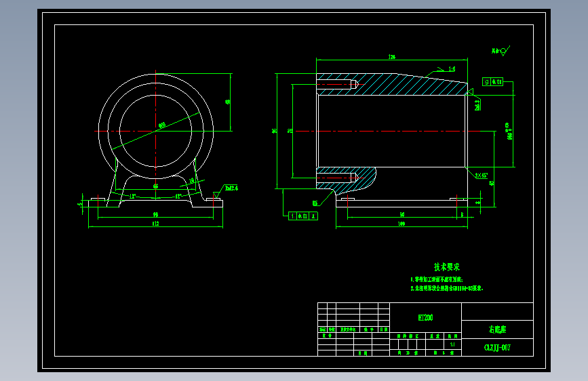Select the drawing number CLZJJ-007
Viewport: 588px width, 381px height.
coord(497,348)
